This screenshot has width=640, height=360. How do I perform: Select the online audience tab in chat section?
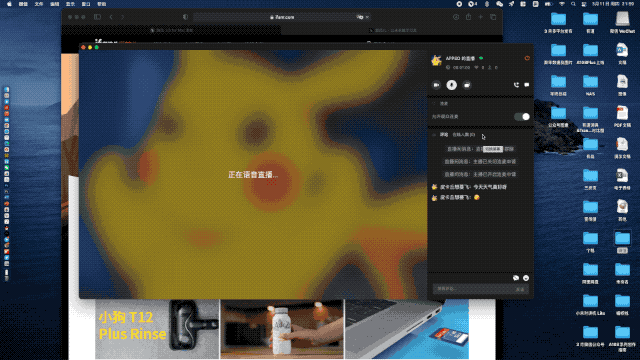[x=464, y=135]
